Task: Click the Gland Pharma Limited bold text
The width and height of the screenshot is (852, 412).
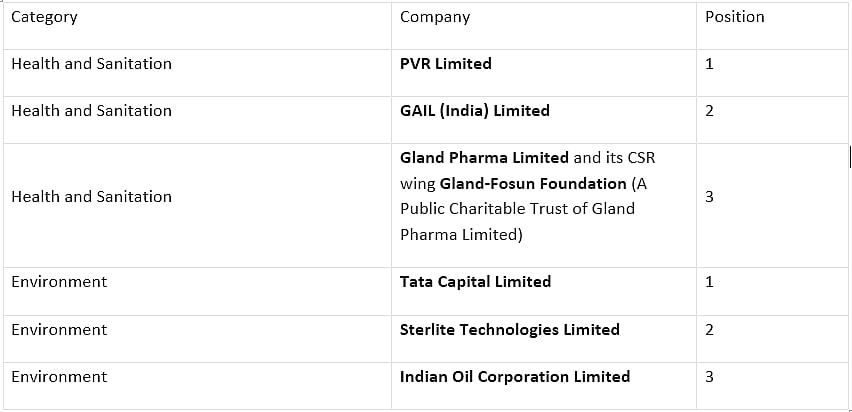Action: coord(484,158)
